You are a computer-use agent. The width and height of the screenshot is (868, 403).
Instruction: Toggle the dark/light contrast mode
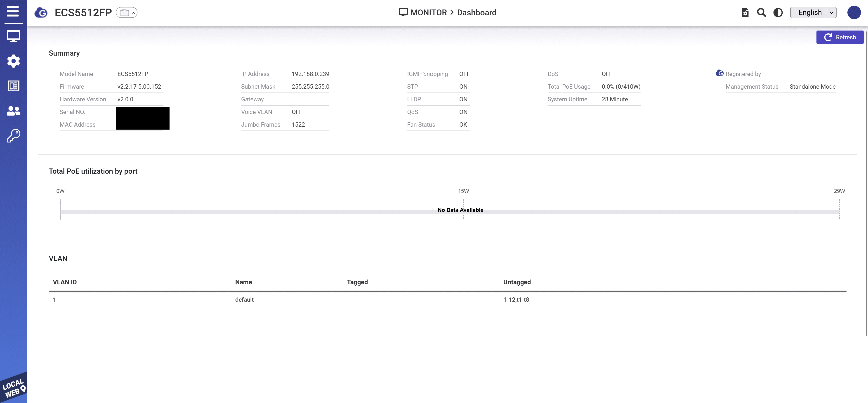click(778, 13)
